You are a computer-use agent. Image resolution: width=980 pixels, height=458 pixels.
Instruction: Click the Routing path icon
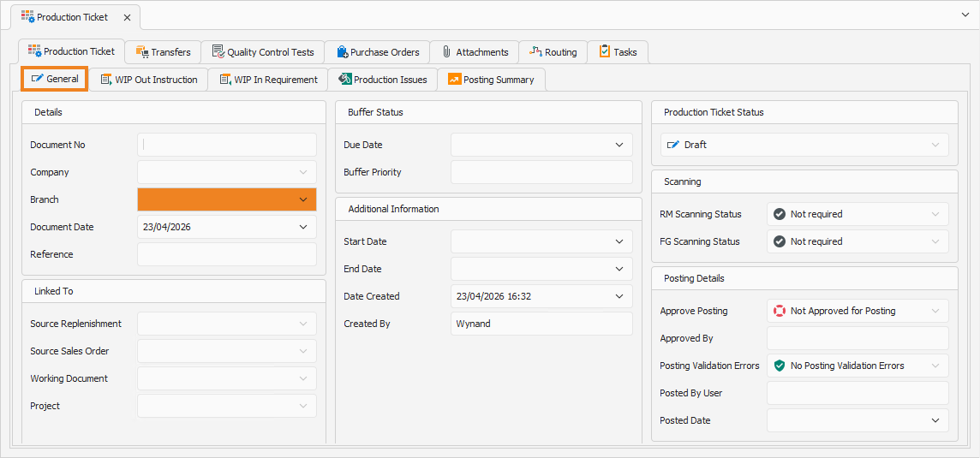(x=535, y=52)
